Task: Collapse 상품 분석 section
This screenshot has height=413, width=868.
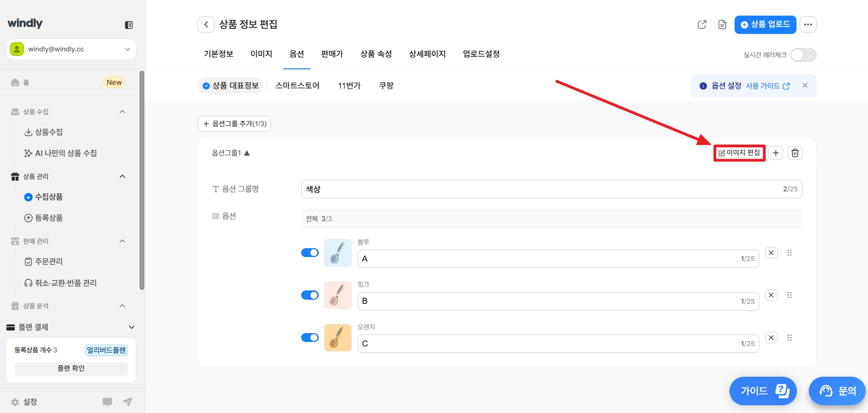Action: coord(122,306)
